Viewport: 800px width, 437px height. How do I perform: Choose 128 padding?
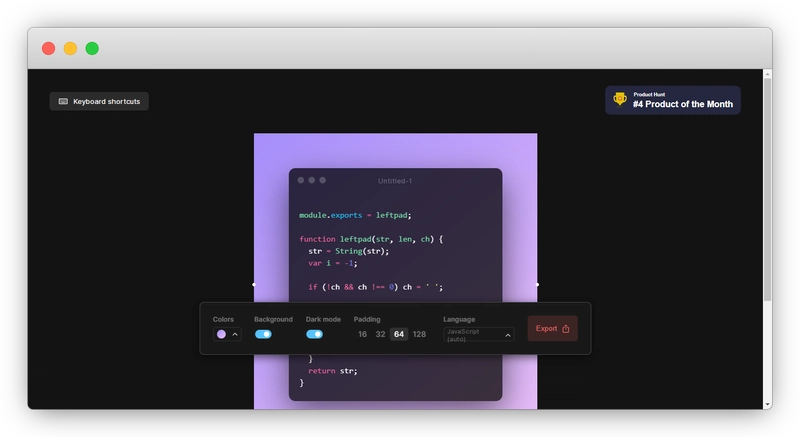point(419,334)
